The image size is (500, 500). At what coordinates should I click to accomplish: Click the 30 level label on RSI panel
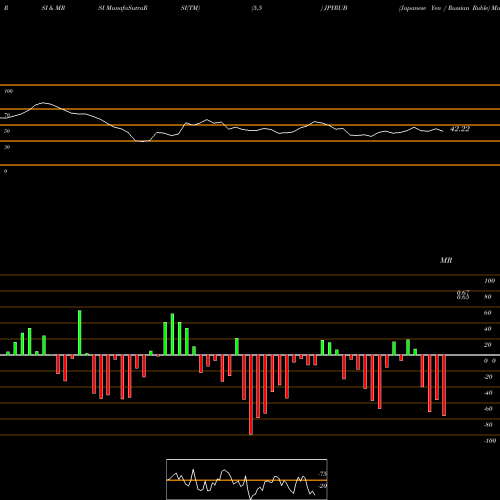(7, 147)
